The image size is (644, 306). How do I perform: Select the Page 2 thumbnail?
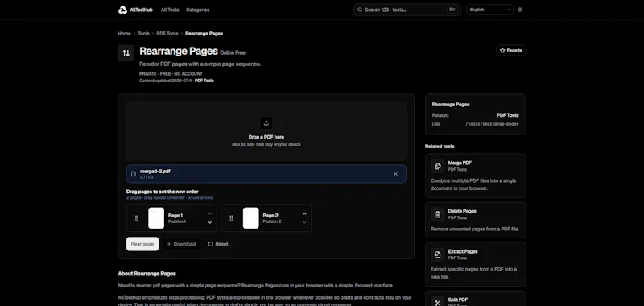(x=250, y=218)
